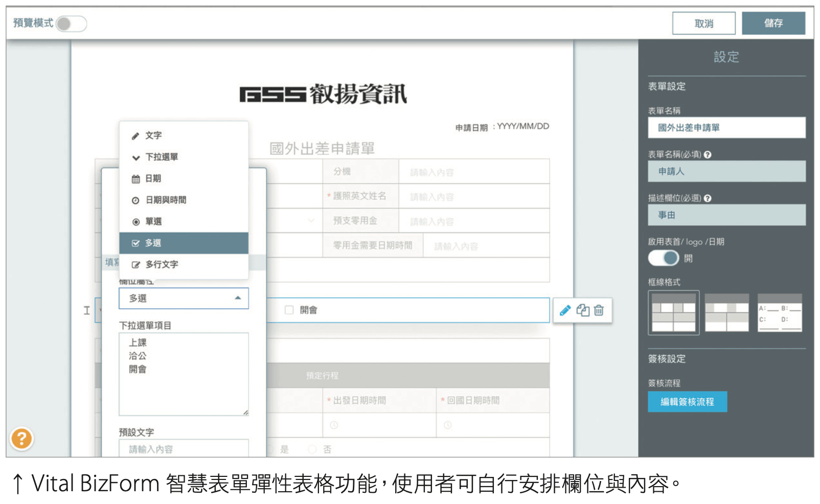Click the copy field icon in row toolbar
This screenshot has height=504, width=820.
coord(583,310)
